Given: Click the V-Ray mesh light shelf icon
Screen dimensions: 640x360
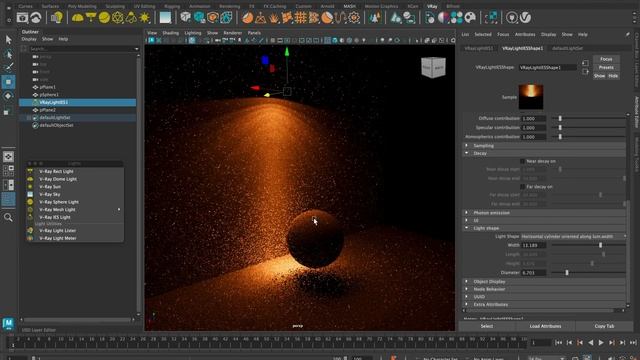Looking at the screenshot, I should pos(118,18).
